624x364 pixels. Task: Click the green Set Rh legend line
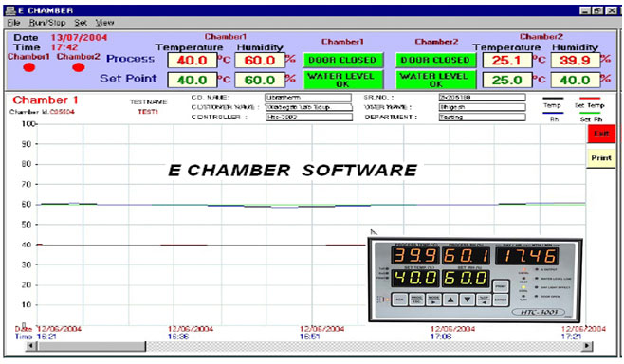pyautogui.click(x=590, y=113)
